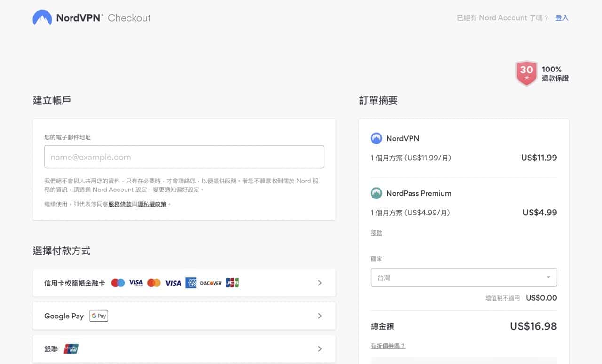Screen dimensions: 602x364
Task: Click the JCB card logo
Action: tap(232, 283)
